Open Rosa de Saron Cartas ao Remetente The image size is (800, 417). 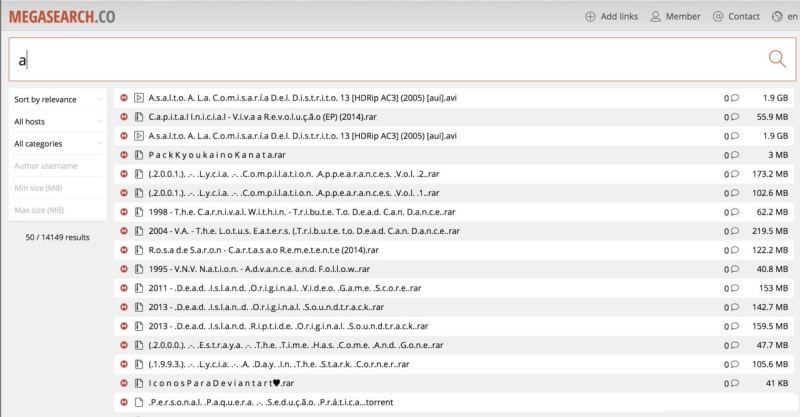263,250
